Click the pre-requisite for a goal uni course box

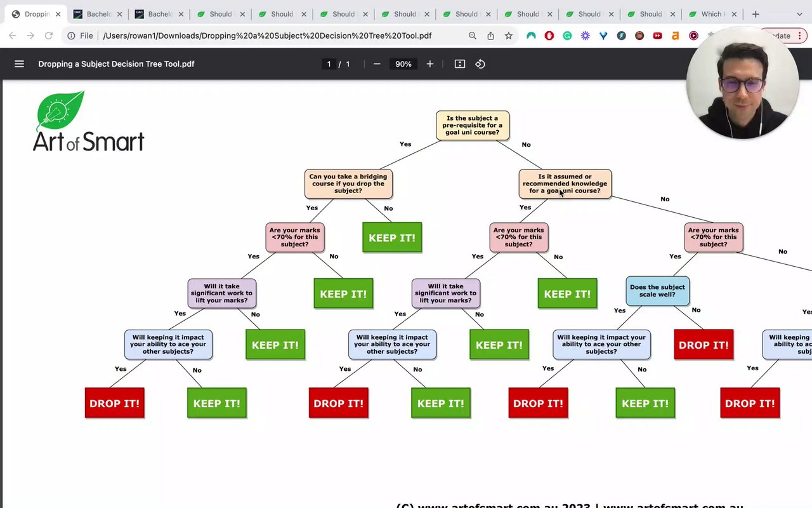[x=473, y=125]
